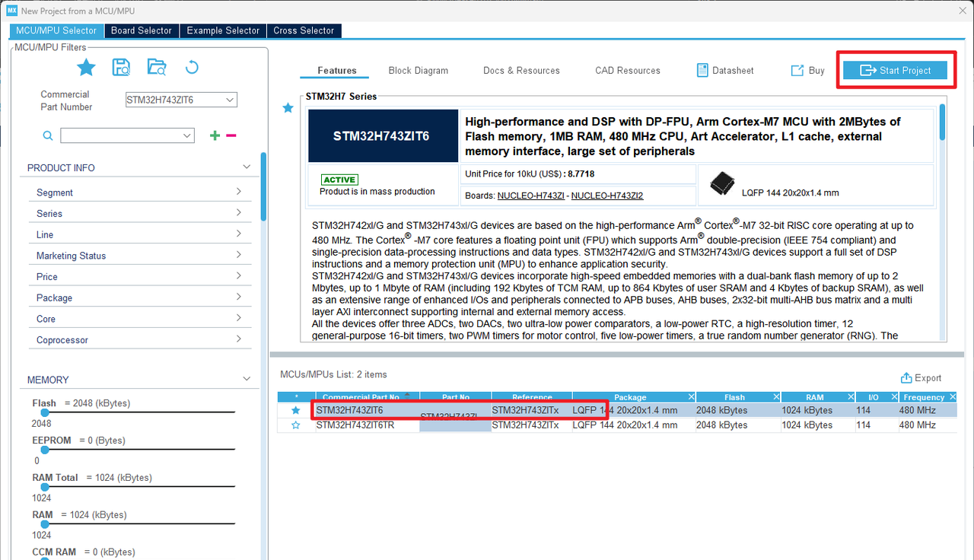Screen dimensions: 974x560
Task: Remove the I/O column with its X
Action: [893, 397]
